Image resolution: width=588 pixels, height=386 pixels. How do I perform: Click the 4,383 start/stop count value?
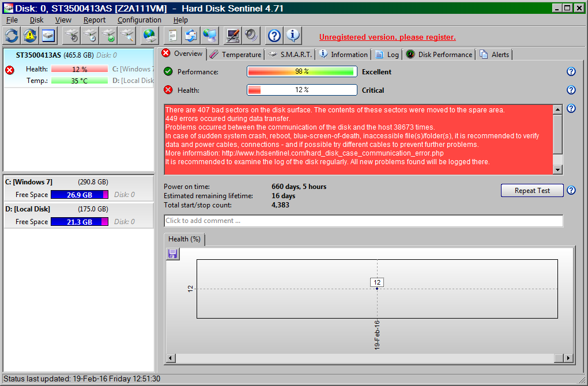(281, 205)
